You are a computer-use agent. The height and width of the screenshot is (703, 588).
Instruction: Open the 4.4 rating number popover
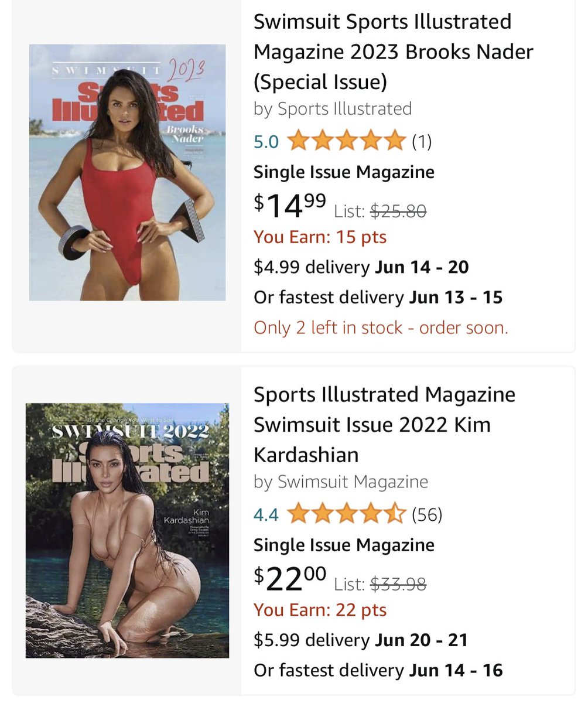pos(266,515)
